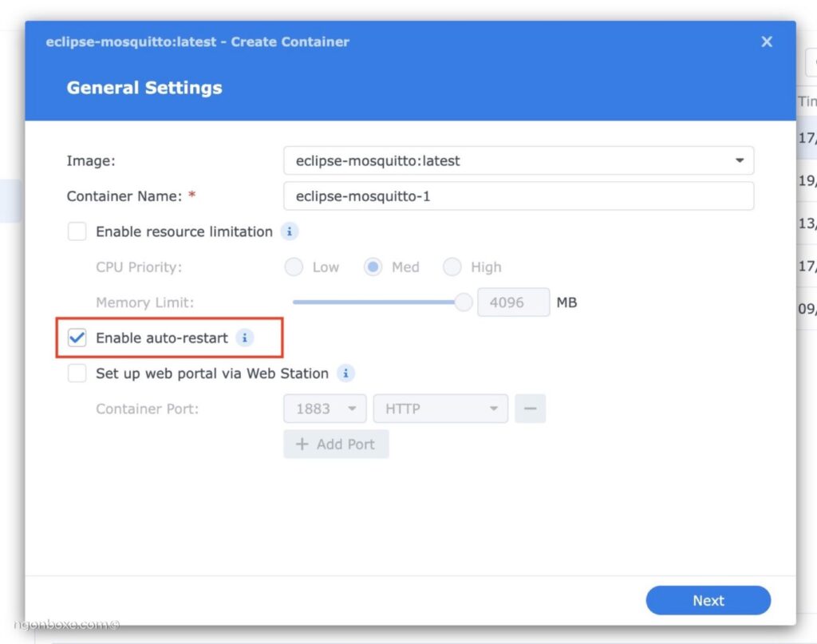This screenshot has width=817, height=644.
Task: Remove container port with minus button
Action: (x=530, y=409)
